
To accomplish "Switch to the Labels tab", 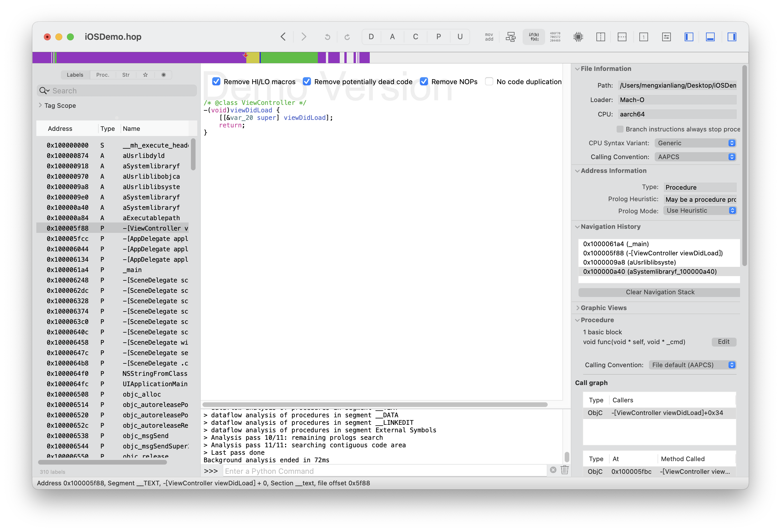I will [x=75, y=75].
